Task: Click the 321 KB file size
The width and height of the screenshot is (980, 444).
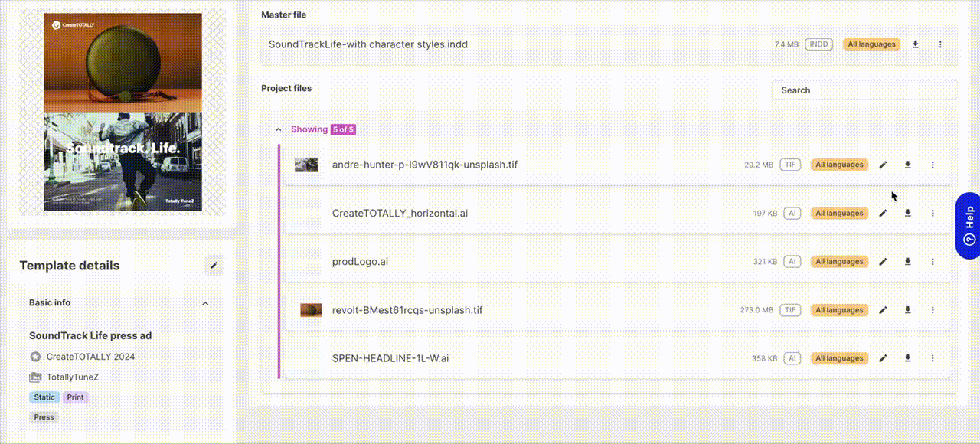Action: [x=765, y=262]
